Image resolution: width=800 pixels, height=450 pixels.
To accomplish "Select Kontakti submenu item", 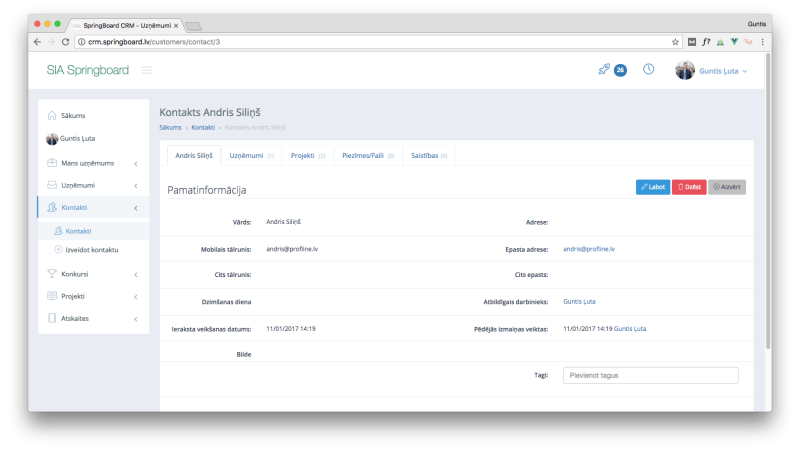I will (93, 231).
